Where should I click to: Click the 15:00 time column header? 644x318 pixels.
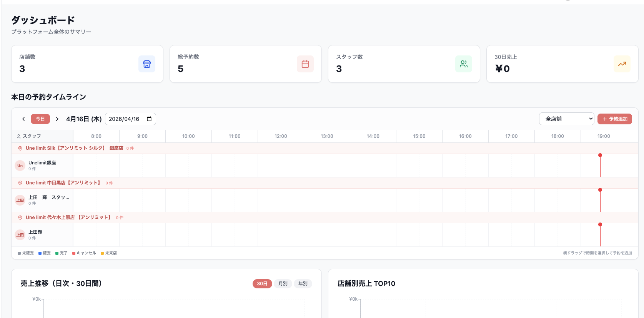[x=419, y=136]
